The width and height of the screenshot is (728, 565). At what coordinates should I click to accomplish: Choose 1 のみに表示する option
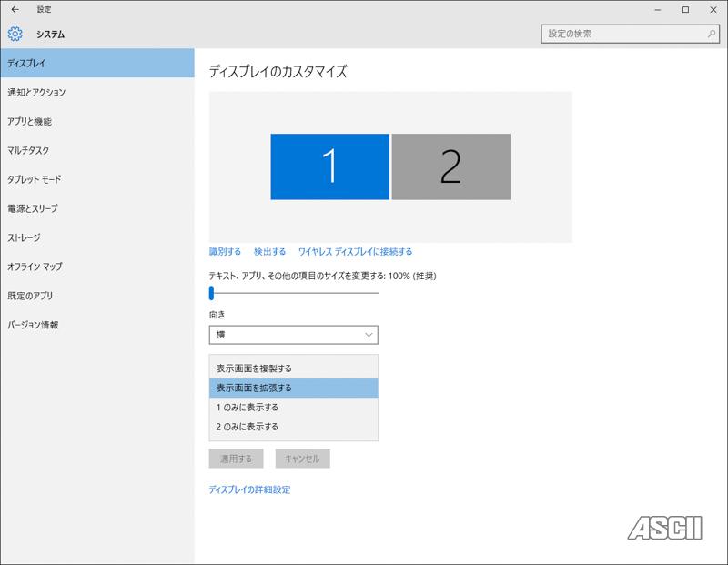(293, 408)
